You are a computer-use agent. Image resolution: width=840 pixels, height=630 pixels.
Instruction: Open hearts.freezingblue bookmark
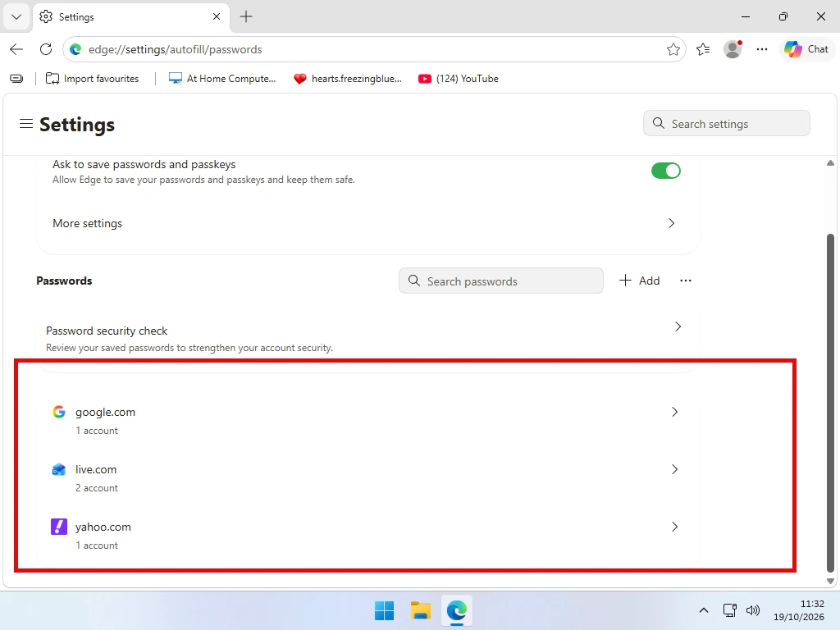pos(348,79)
